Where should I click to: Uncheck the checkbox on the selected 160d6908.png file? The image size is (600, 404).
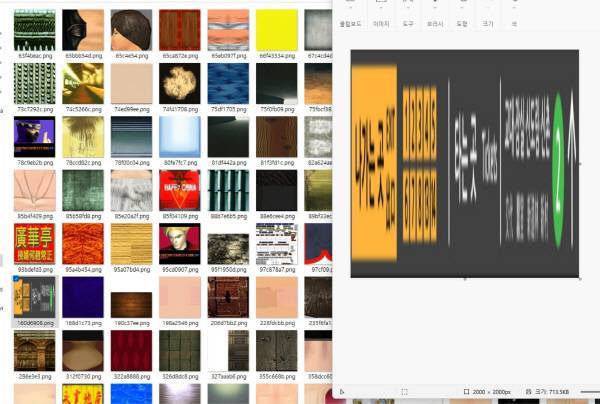click(x=16, y=279)
